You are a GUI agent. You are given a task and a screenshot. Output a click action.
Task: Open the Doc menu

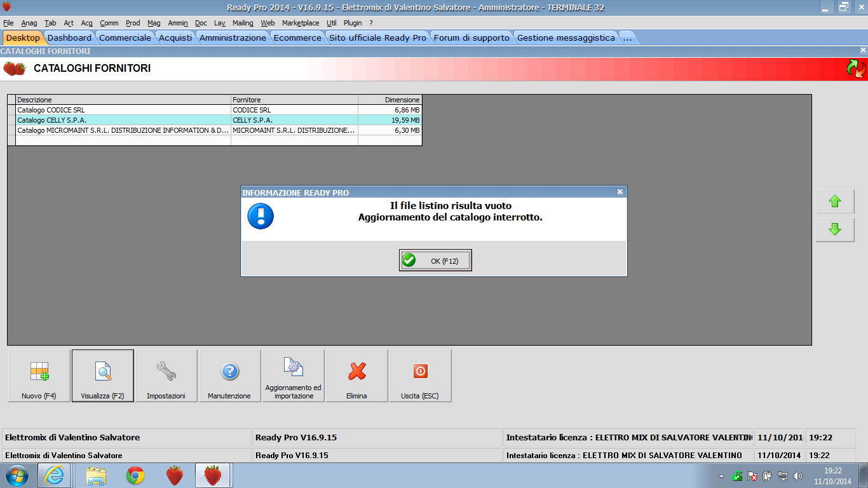point(201,23)
